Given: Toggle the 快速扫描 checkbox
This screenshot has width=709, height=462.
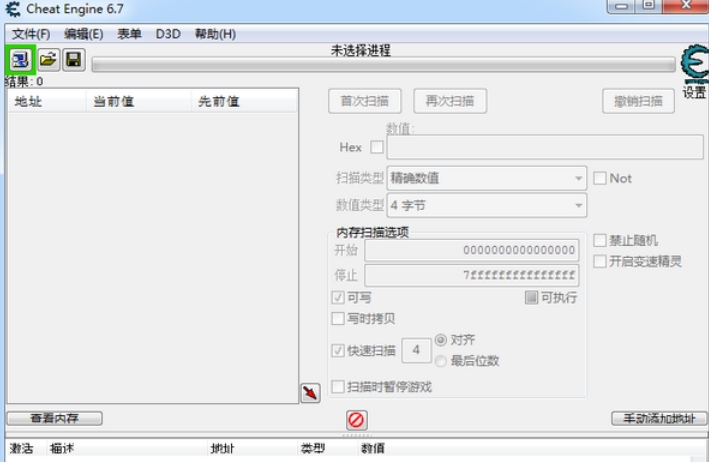Looking at the screenshot, I should point(338,350).
